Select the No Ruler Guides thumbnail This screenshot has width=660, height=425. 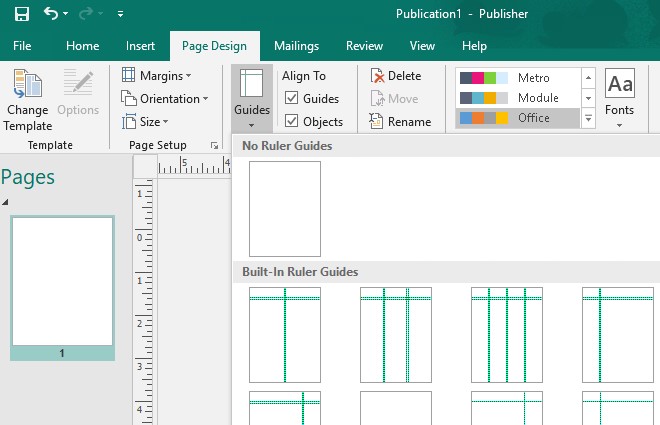(285, 209)
